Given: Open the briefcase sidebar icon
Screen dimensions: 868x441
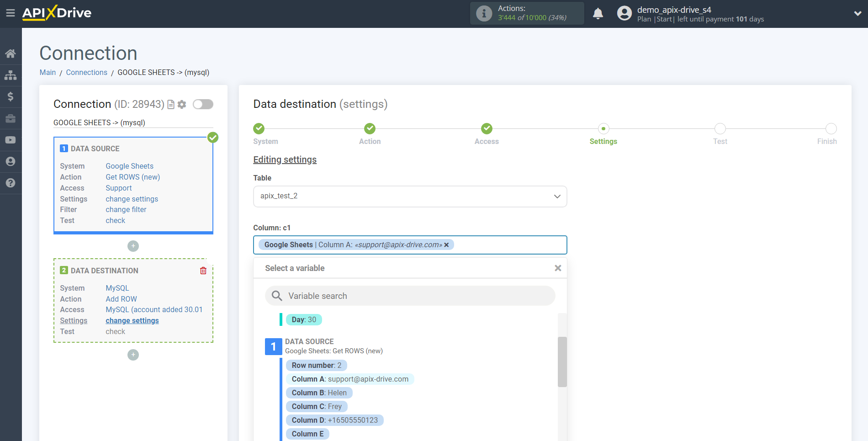Looking at the screenshot, I should pyautogui.click(x=11, y=118).
